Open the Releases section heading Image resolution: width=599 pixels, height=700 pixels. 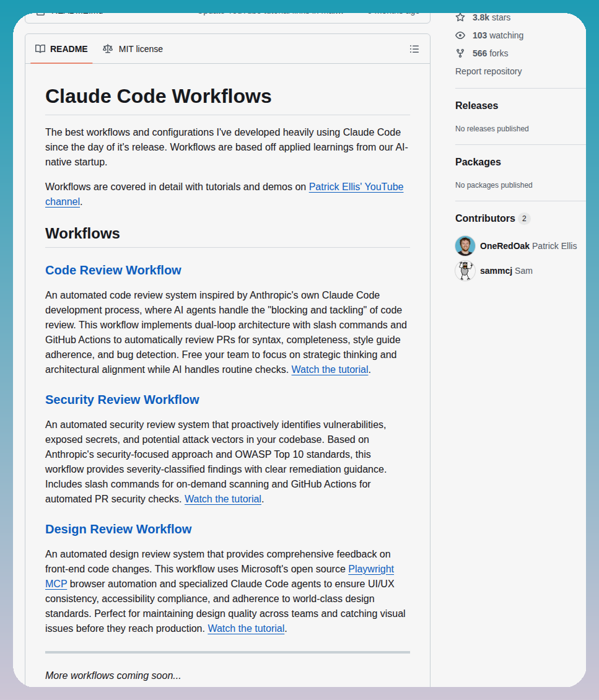click(477, 106)
